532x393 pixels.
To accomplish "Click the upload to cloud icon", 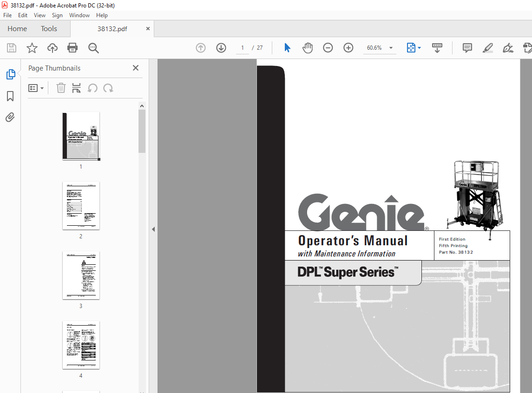I will (x=52, y=48).
